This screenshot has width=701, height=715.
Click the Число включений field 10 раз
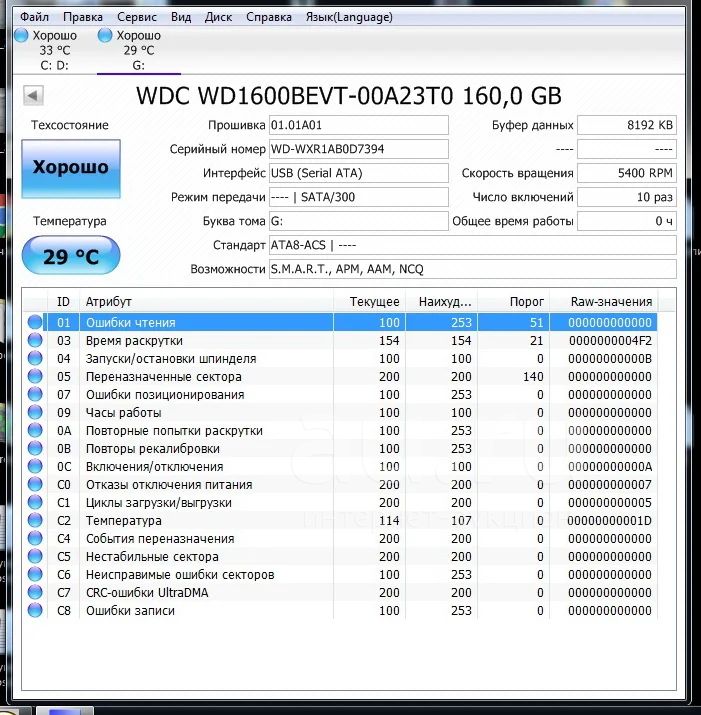(627, 197)
